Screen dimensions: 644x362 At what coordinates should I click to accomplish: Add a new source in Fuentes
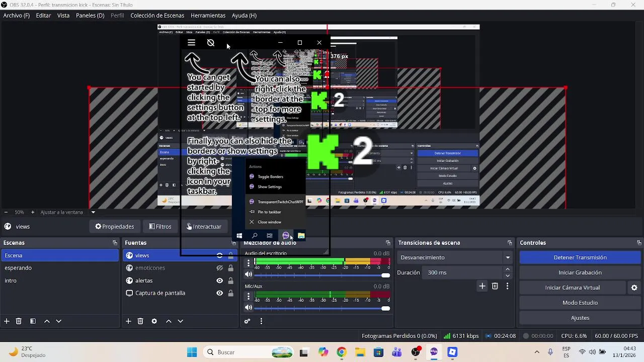click(128, 321)
